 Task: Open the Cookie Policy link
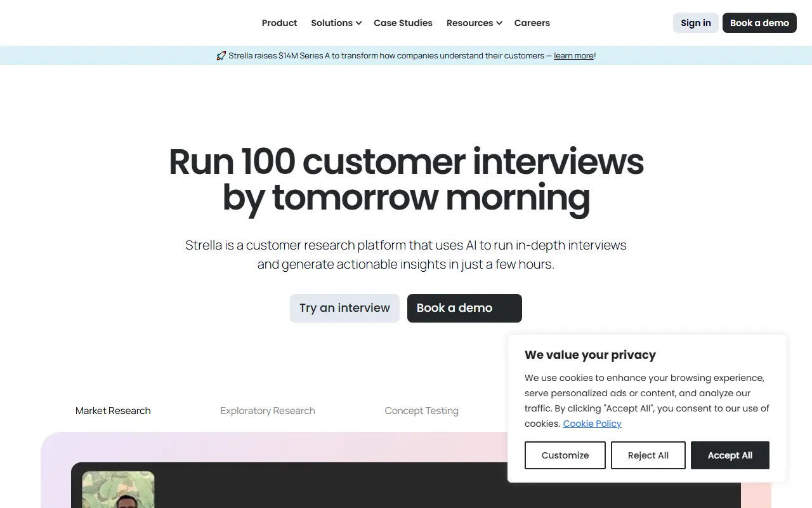(x=593, y=424)
